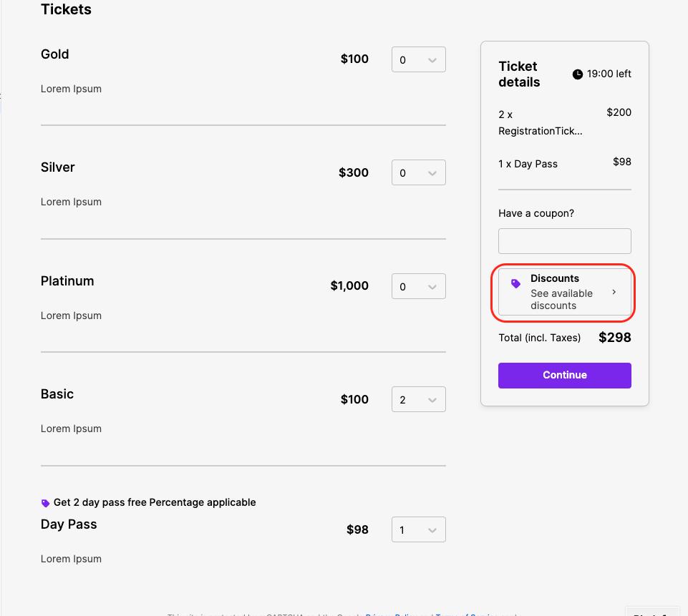Click the $298 total amount

614,337
